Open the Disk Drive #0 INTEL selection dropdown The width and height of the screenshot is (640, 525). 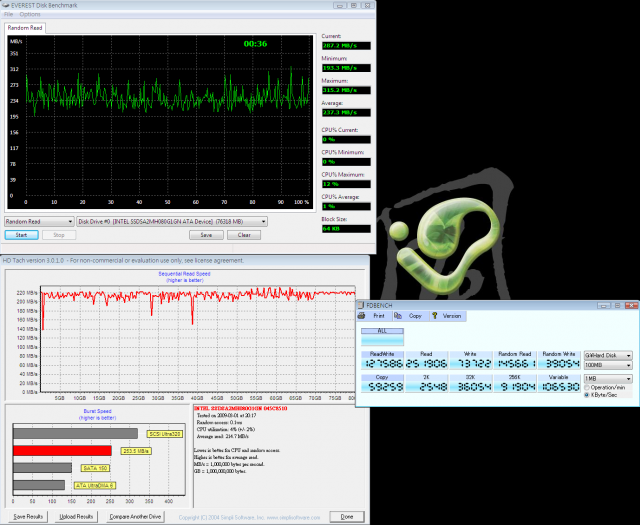click(x=172, y=222)
